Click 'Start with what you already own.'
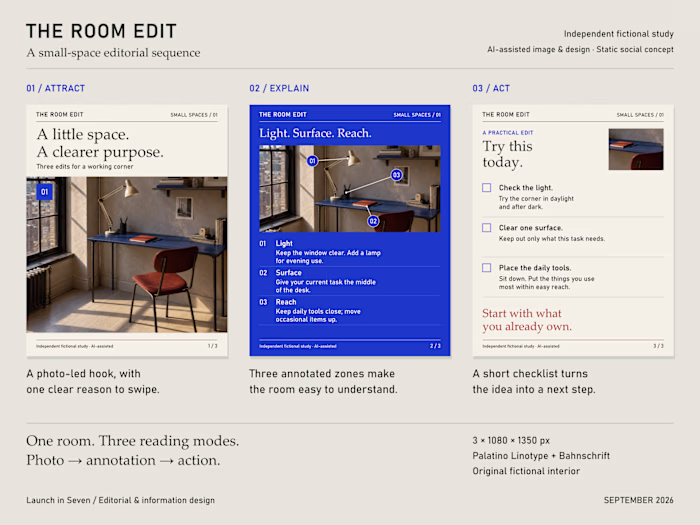700x525 pixels. 527,320
